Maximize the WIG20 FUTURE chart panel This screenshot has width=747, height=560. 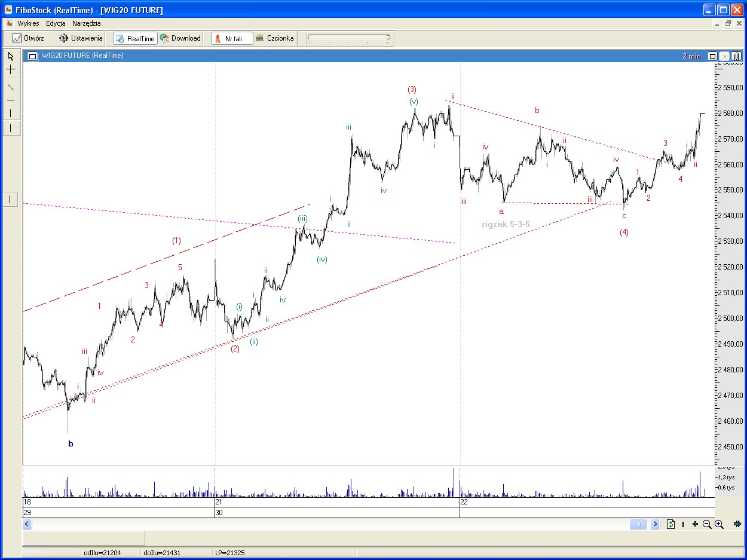712,56
